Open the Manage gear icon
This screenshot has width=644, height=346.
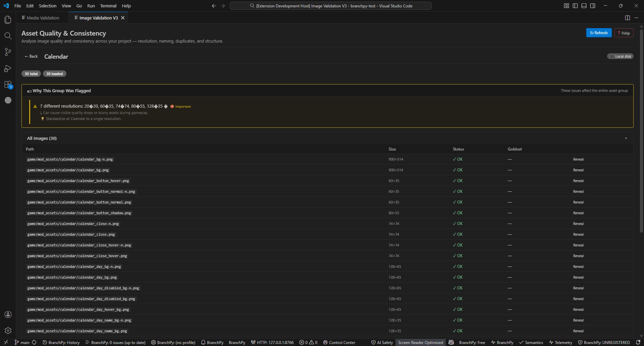pos(8,331)
